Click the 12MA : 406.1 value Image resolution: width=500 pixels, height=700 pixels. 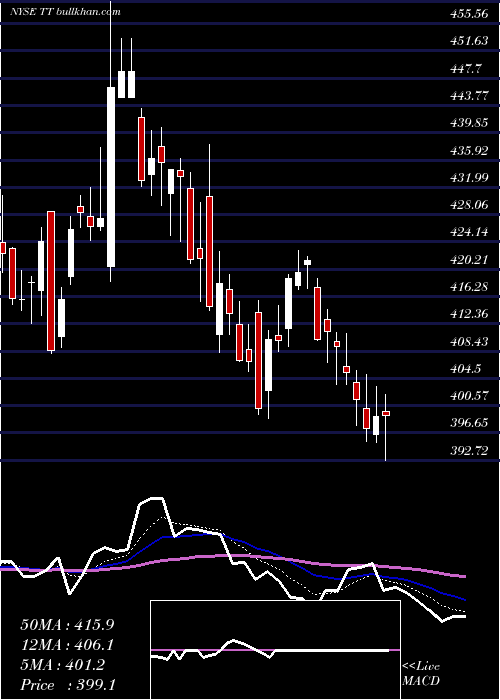[x=67, y=645]
